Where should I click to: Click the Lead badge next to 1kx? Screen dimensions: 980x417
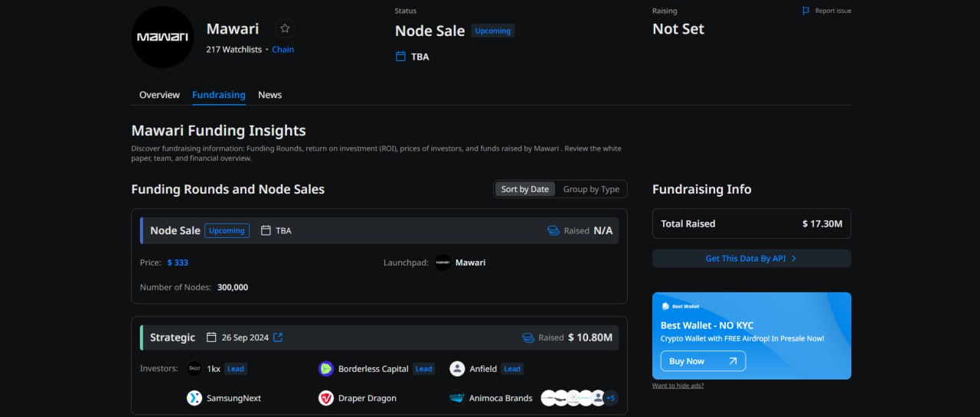[x=235, y=369]
